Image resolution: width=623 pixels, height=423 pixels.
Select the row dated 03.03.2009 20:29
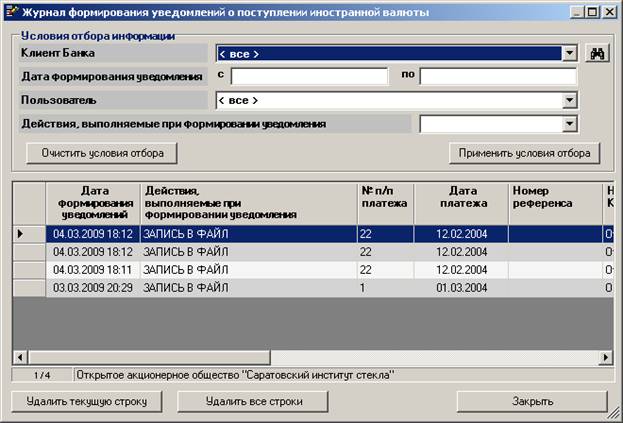(x=90, y=288)
